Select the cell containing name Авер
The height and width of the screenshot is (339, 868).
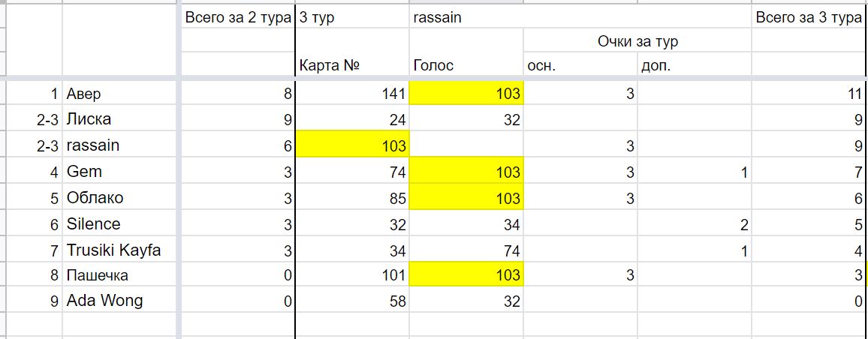click(122, 94)
